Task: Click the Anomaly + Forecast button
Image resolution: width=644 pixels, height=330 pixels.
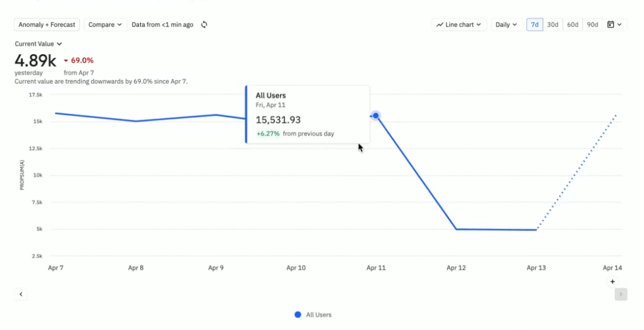Action: tap(47, 25)
